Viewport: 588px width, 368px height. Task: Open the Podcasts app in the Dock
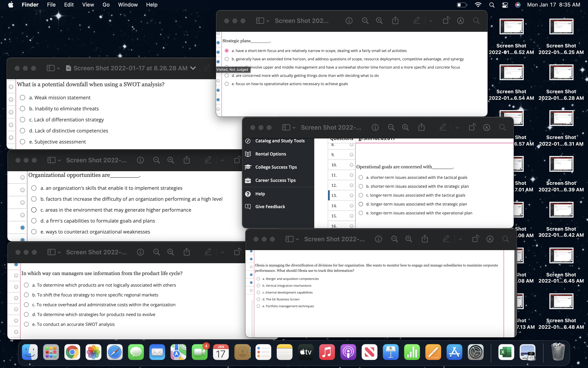pyautogui.click(x=348, y=352)
